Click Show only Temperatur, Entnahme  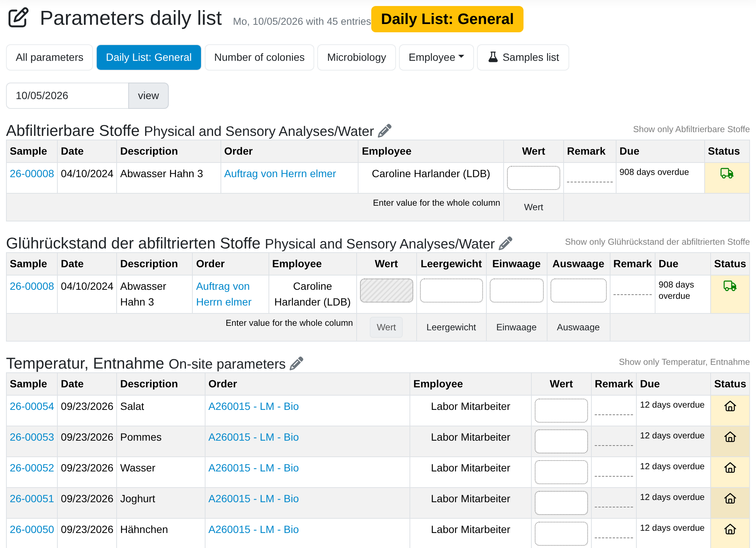point(684,362)
